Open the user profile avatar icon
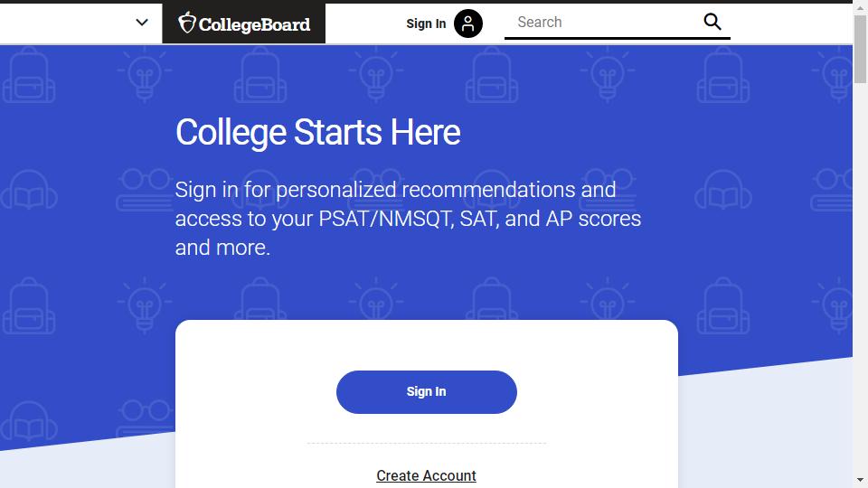Viewport: 868px width, 488px height. coord(468,23)
